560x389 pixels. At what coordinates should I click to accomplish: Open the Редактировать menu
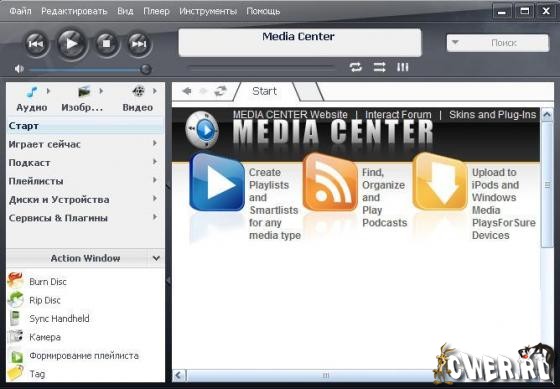74,11
